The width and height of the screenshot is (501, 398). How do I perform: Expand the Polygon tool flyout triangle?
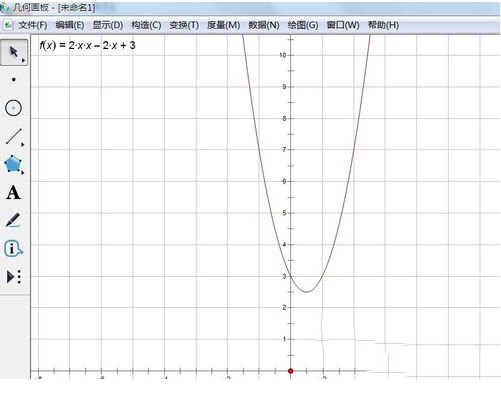tap(23, 173)
